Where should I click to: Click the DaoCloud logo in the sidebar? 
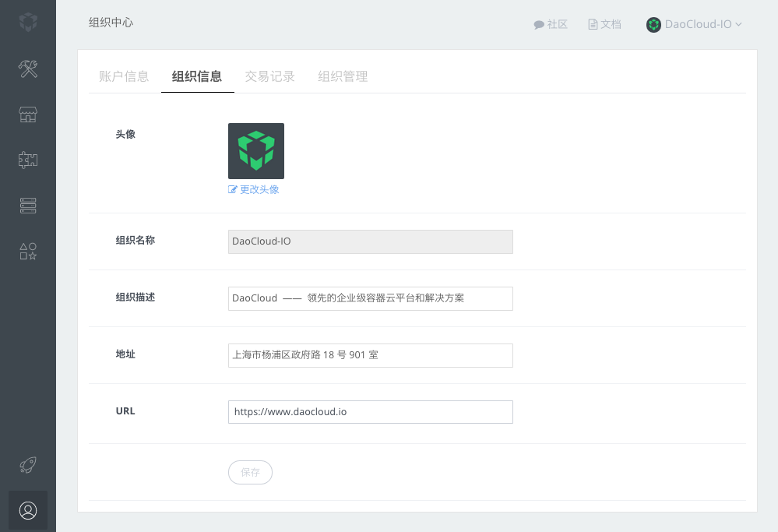pyautogui.click(x=28, y=23)
